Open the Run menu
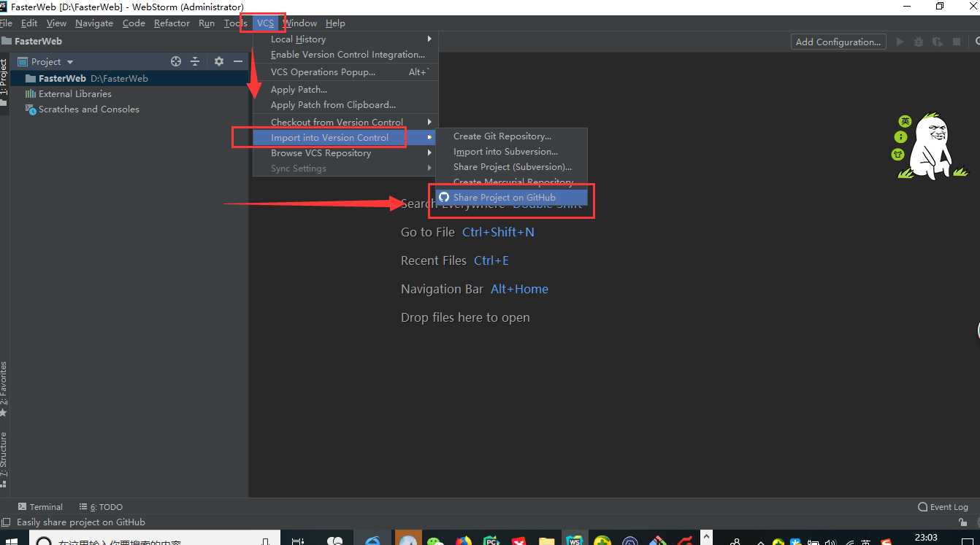Screen dimensions: 980x545 207,23
